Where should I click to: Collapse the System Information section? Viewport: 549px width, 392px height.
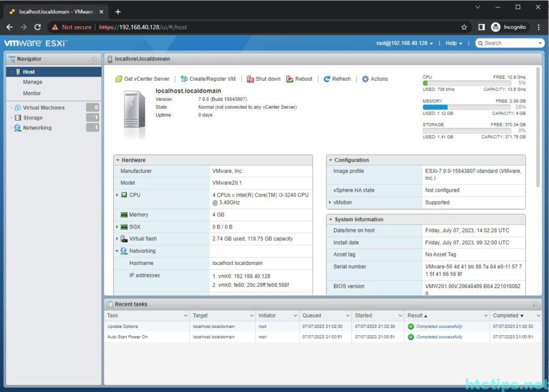[x=330, y=220]
